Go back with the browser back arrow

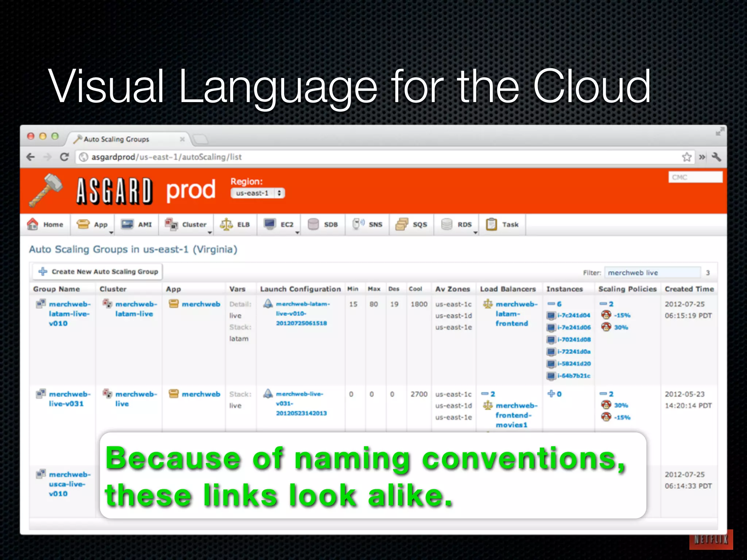(x=31, y=157)
